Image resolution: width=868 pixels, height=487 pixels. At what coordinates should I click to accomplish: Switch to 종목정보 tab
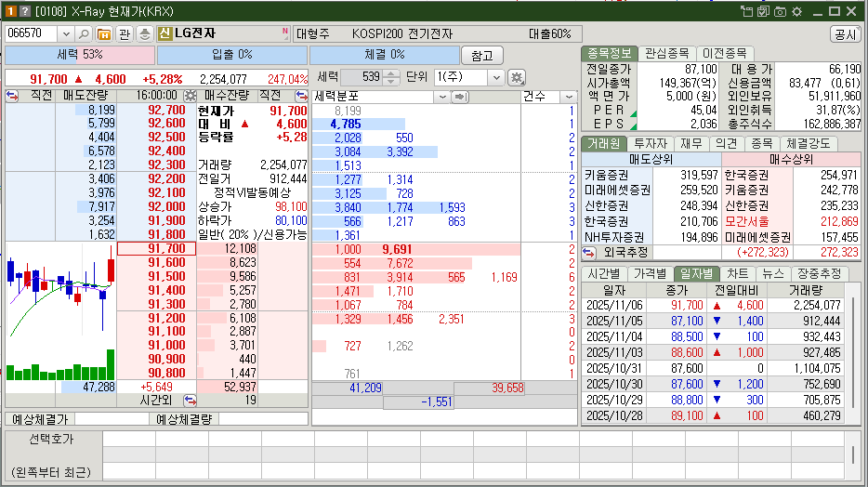coord(609,53)
